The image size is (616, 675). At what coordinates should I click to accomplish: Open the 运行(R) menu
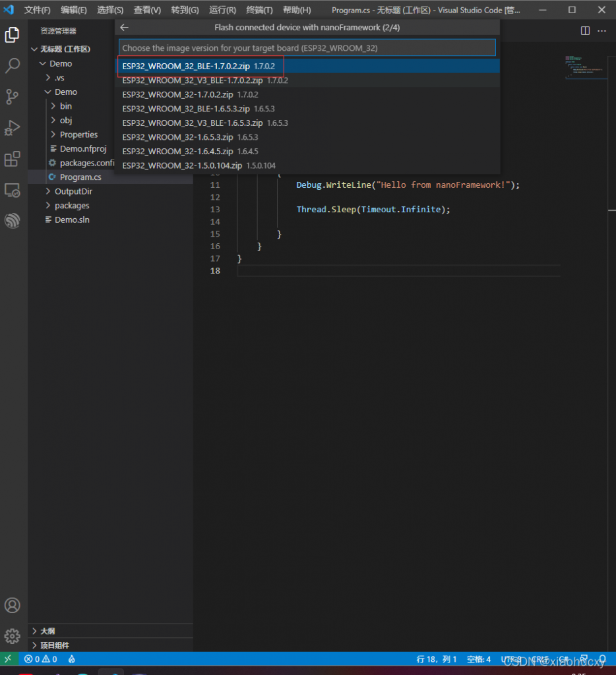coord(223,10)
